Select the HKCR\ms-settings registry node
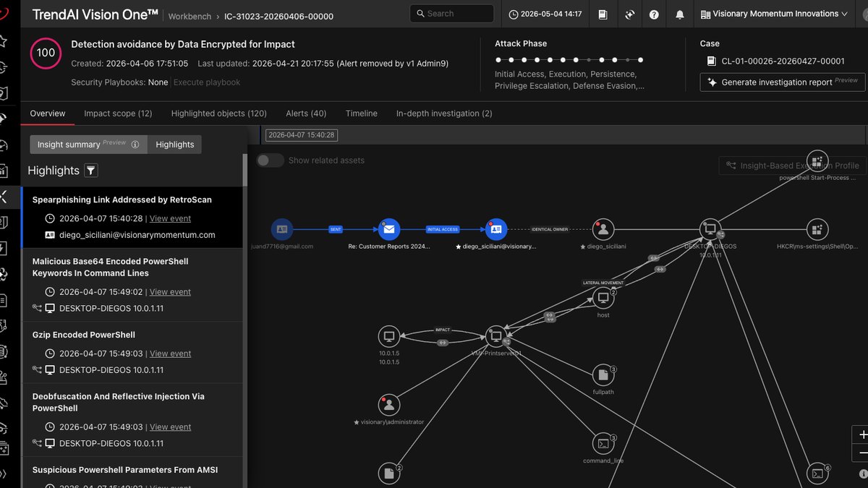 817,230
